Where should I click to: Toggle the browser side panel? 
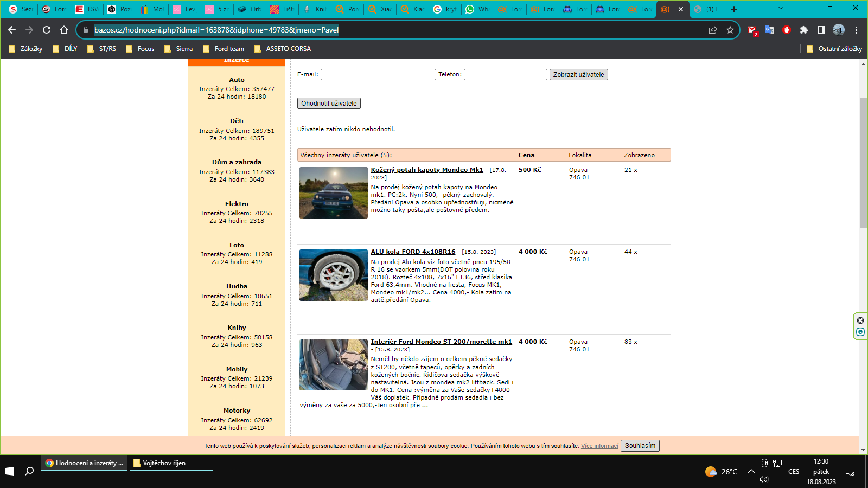click(x=821, y=30)
